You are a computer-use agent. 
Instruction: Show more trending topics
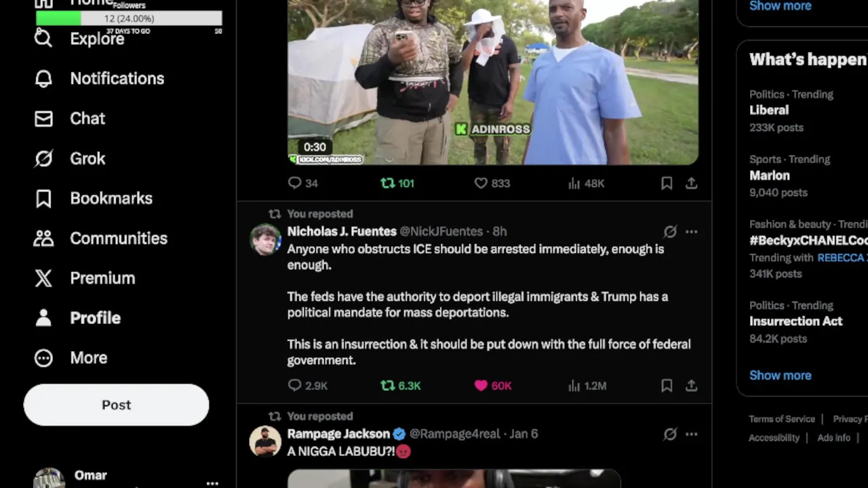780,375
